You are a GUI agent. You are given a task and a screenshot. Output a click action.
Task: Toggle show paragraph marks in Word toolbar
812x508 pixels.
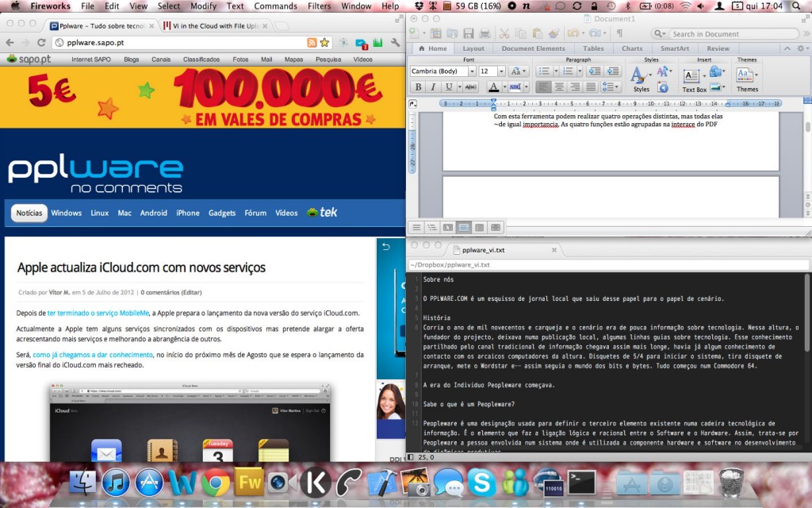[619, 33]
